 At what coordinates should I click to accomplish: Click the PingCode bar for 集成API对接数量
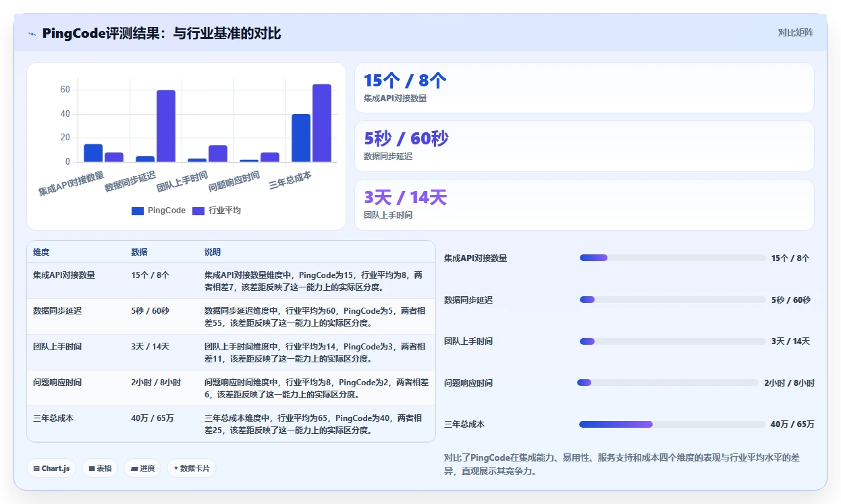tap(93, 153)
